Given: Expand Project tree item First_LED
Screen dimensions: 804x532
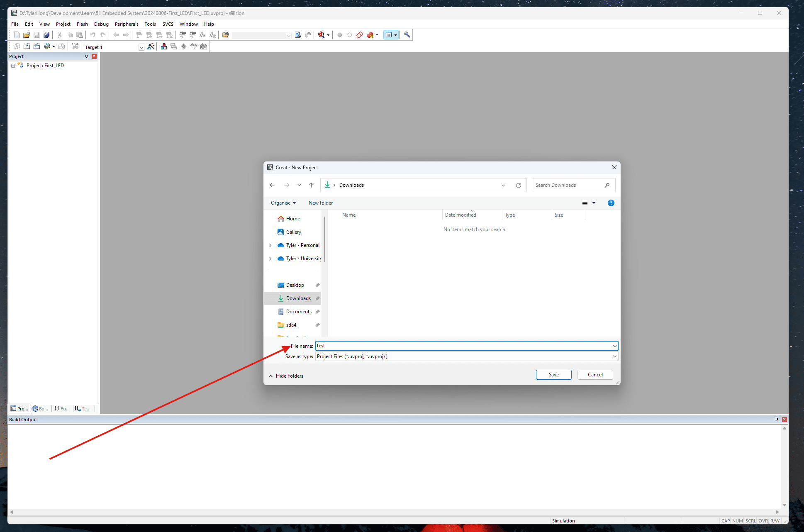Looking at the screenshot, I should [x=13, y=65].
